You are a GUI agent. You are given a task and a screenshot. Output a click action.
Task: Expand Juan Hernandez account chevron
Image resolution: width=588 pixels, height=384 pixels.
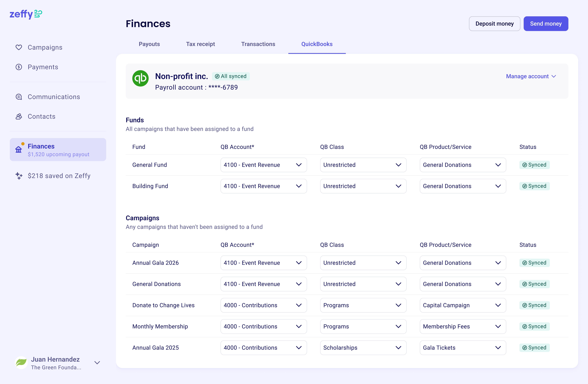click(x=97, y=363)
